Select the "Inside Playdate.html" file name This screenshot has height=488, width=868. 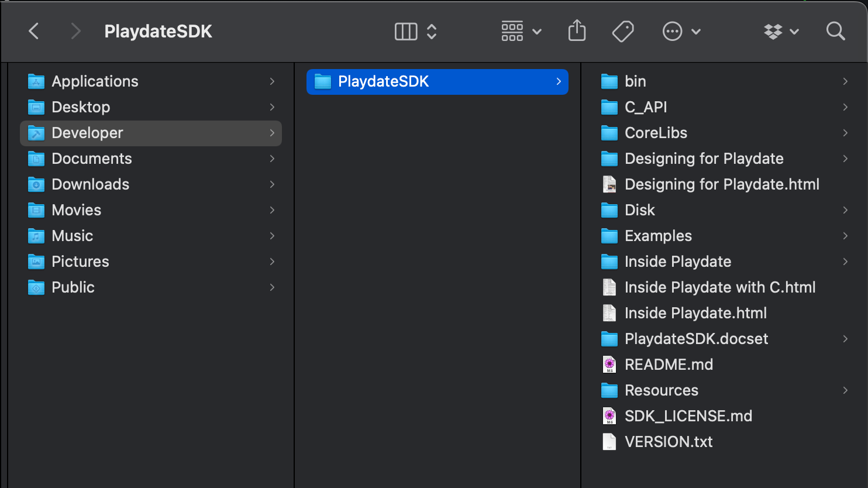pos(695,313)
